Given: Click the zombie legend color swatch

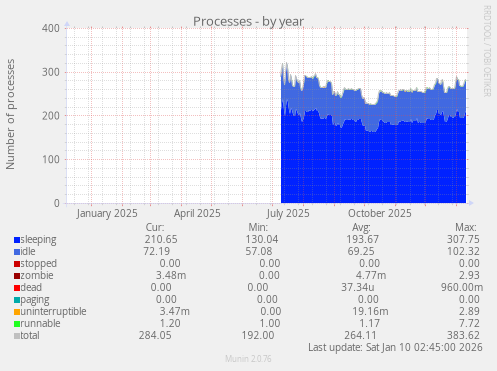Looking at the screenshot, I should [x=17, y=276].
